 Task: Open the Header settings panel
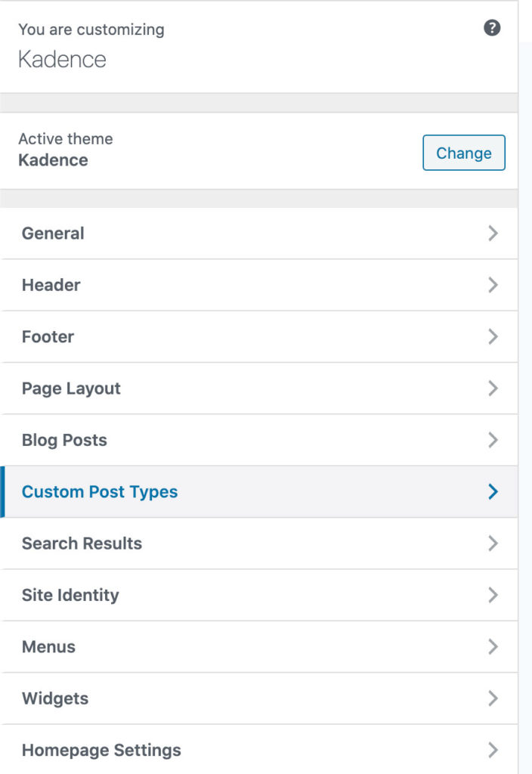(258, 285)
